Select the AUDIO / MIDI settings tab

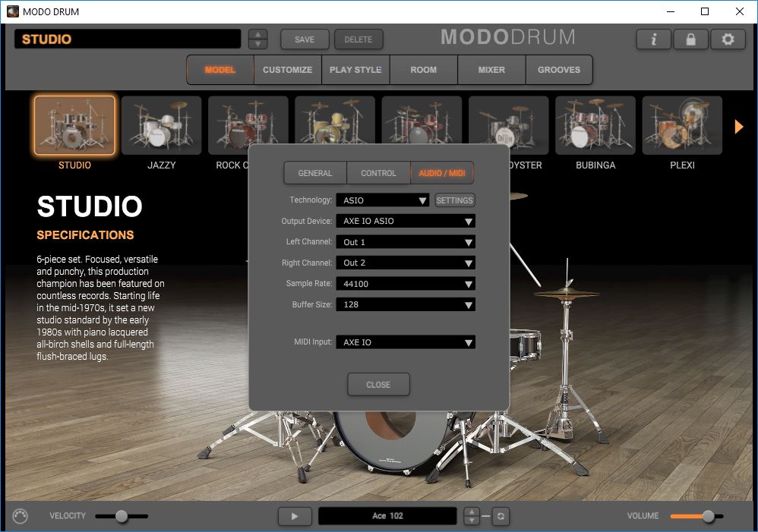[x=442, y=173]
